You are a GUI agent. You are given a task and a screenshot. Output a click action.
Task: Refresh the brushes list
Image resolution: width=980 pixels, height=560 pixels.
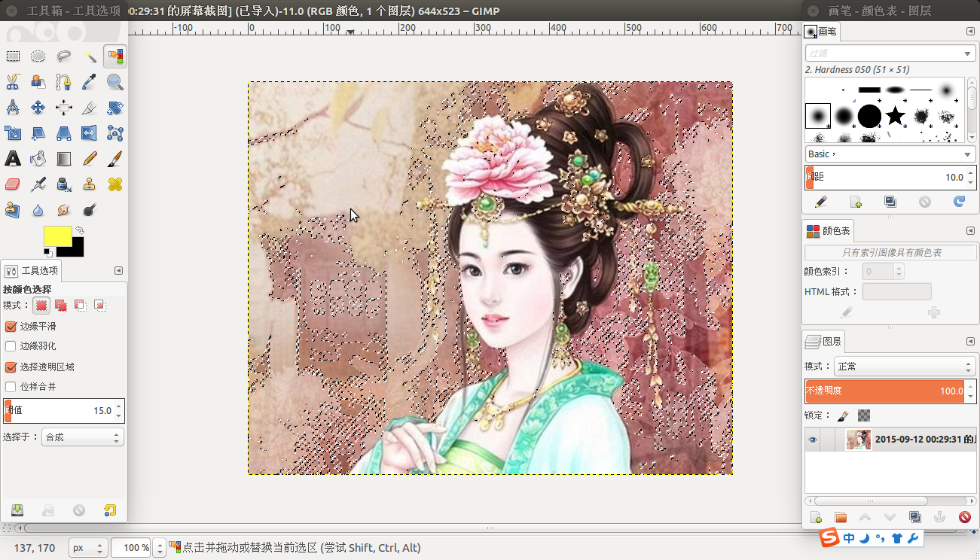tap(959, 202)
